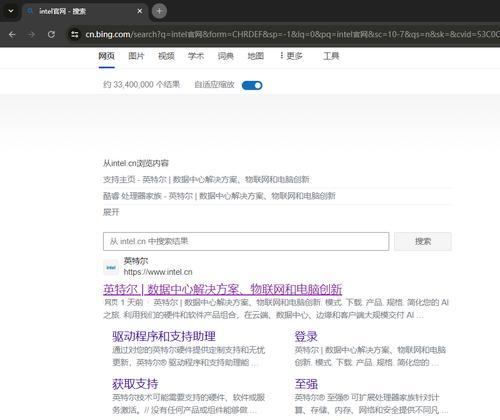Open the 酷睿 处理器家族 link

tap(219, 196)
